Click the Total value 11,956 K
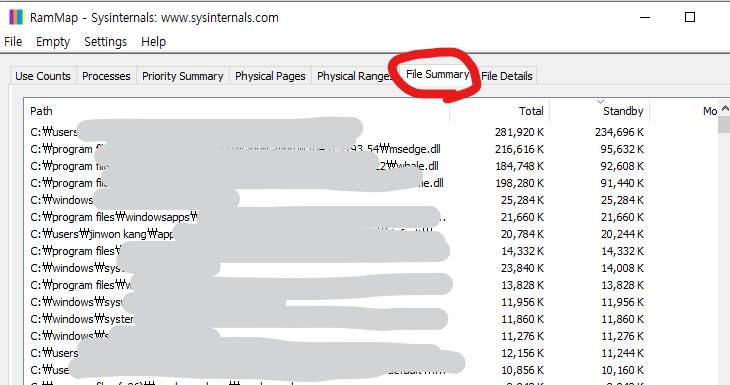Screen dimensions: 730x385 pos(522,302)
